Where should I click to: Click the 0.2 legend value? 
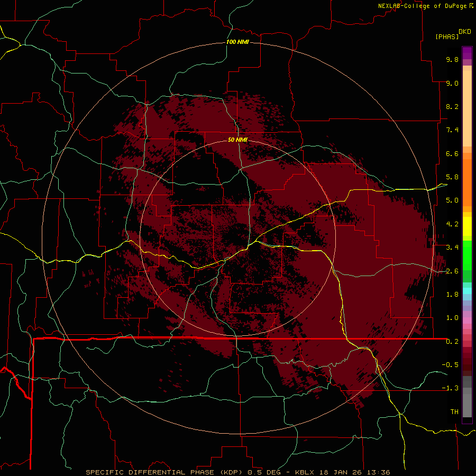[x=452, y=342]
